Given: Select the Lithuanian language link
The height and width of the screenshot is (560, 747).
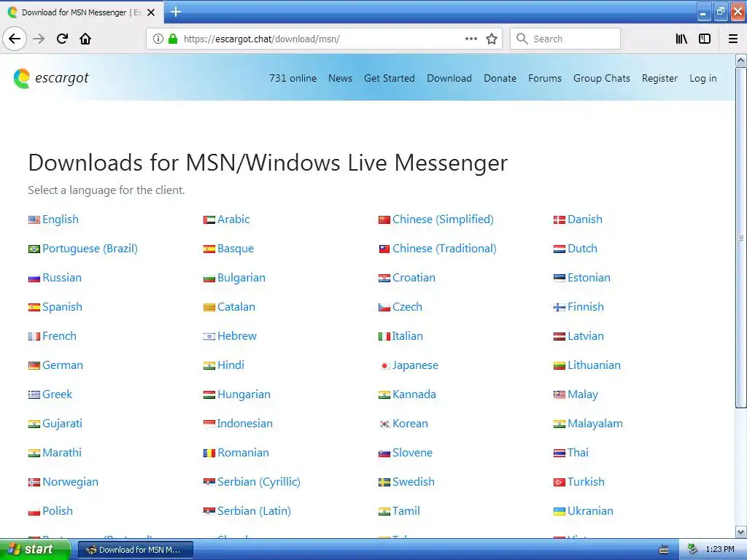Looking at the screenshot, I should pyautogui.click(x=594, y=365).
